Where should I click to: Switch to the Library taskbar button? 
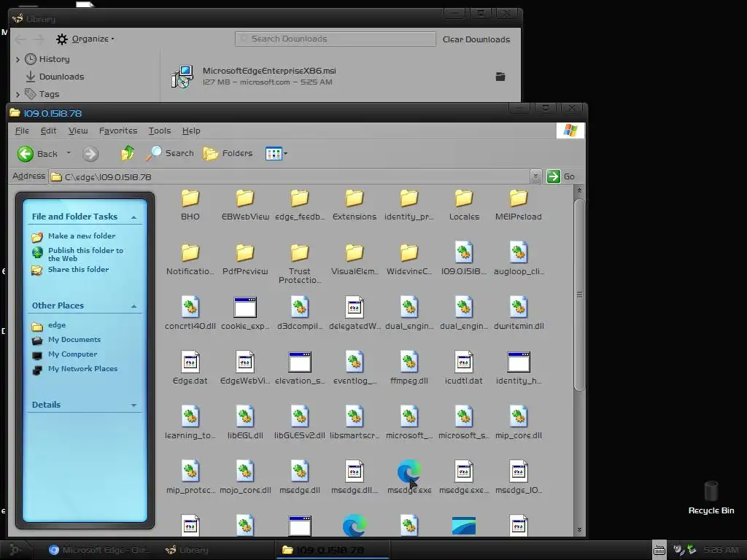[x=187, y=550]
